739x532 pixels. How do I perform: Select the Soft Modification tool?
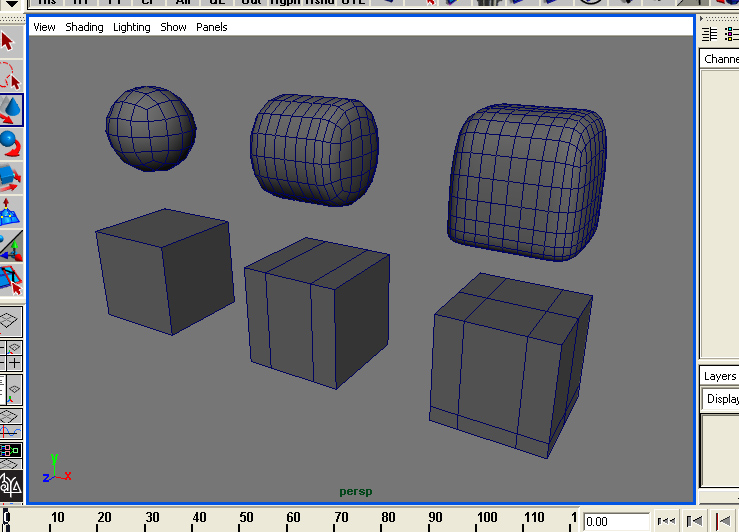11,212
